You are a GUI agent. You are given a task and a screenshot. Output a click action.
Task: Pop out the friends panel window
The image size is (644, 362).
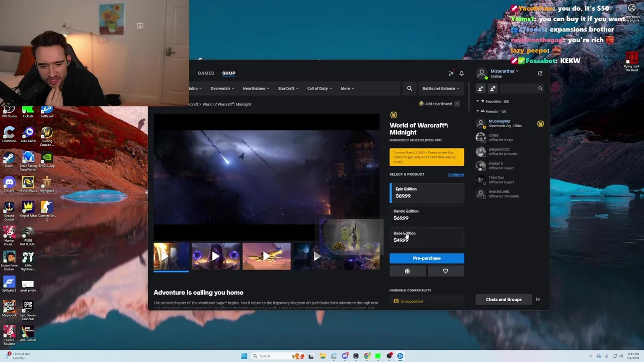pyautogui.click(x=540, y=73)
